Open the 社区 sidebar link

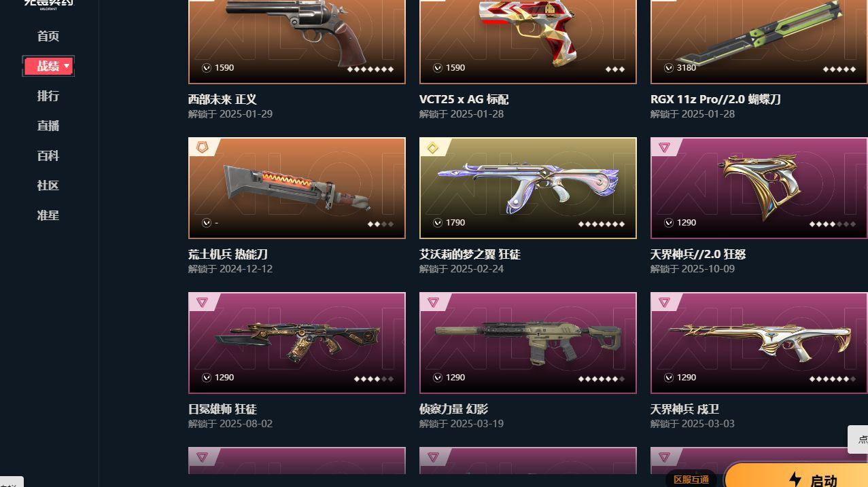pos(48,185)
